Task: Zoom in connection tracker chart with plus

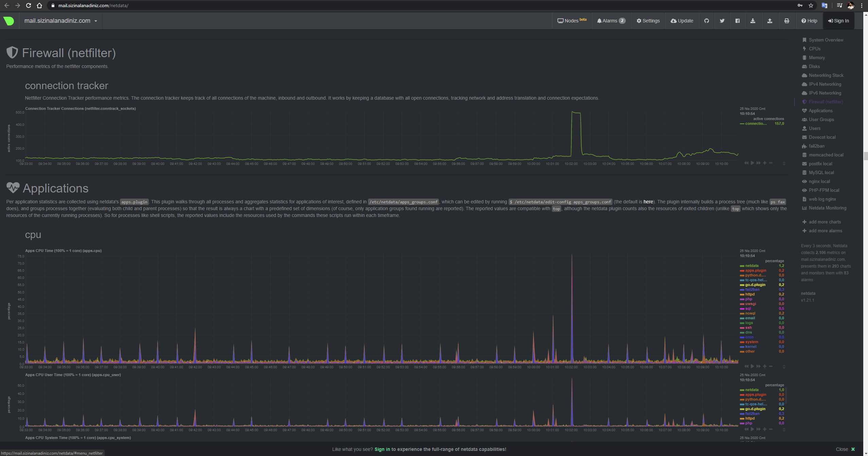Action: pos(764,163)
